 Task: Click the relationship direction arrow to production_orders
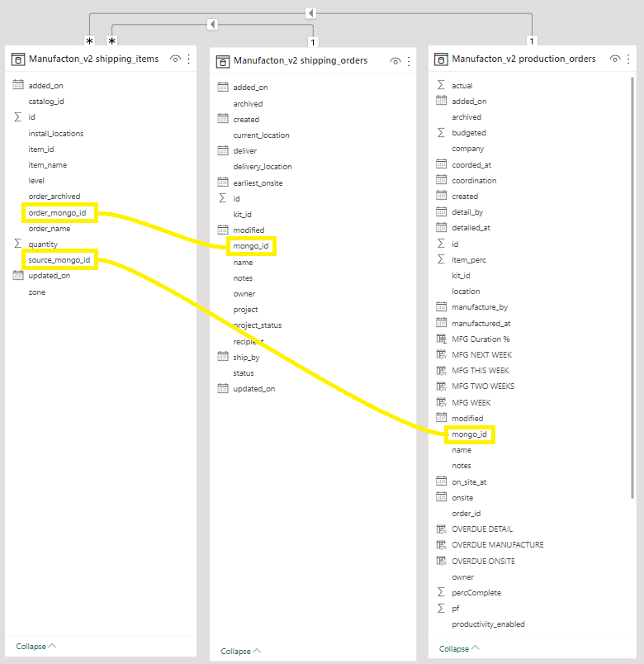[x=310, y=13]
